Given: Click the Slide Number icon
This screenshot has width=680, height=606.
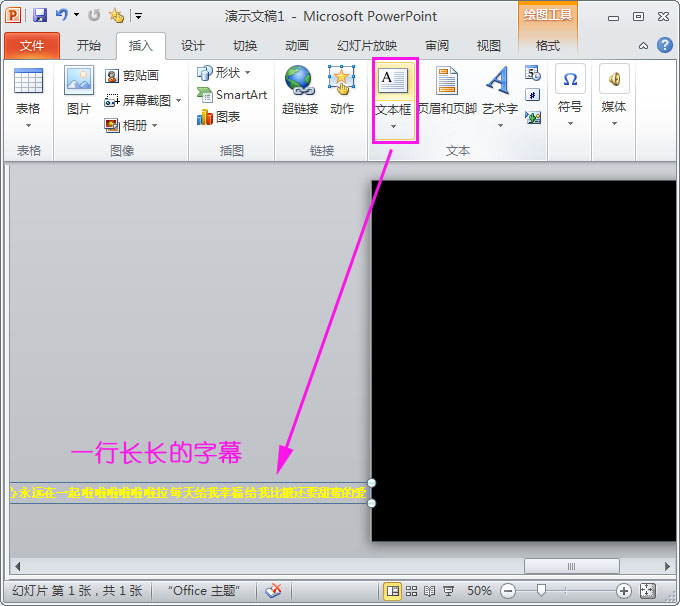Looking at the screenshot, I should (x=533, y=95).
